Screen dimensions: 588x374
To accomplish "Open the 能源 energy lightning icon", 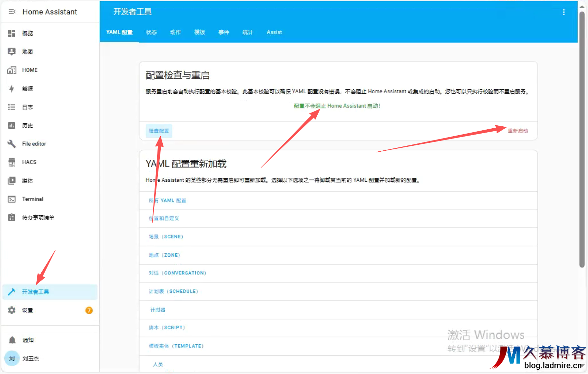I will pyautogui.click(x=12, y=89).
